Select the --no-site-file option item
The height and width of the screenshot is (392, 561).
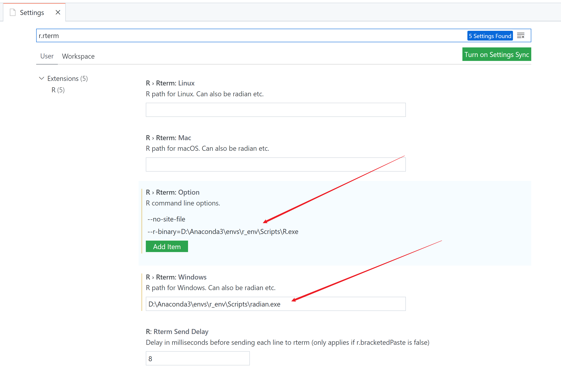coord(166,219)
